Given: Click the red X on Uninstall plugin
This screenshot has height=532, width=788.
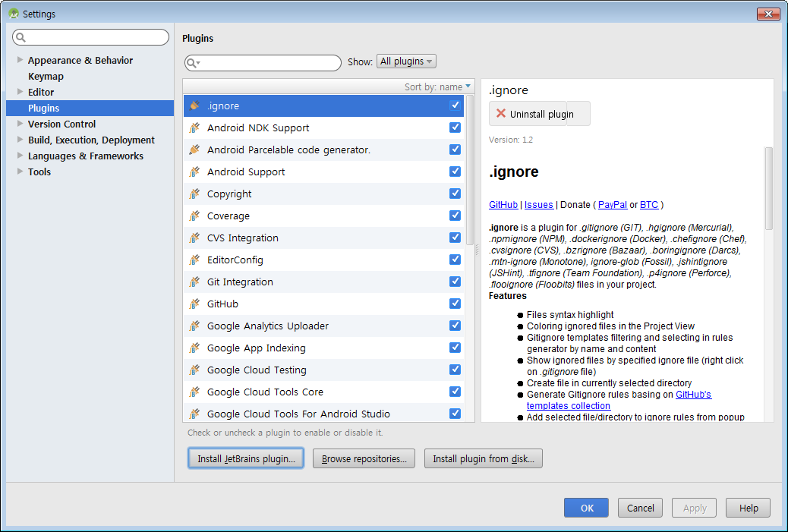Looking at the screenshot, I should 500,114.
